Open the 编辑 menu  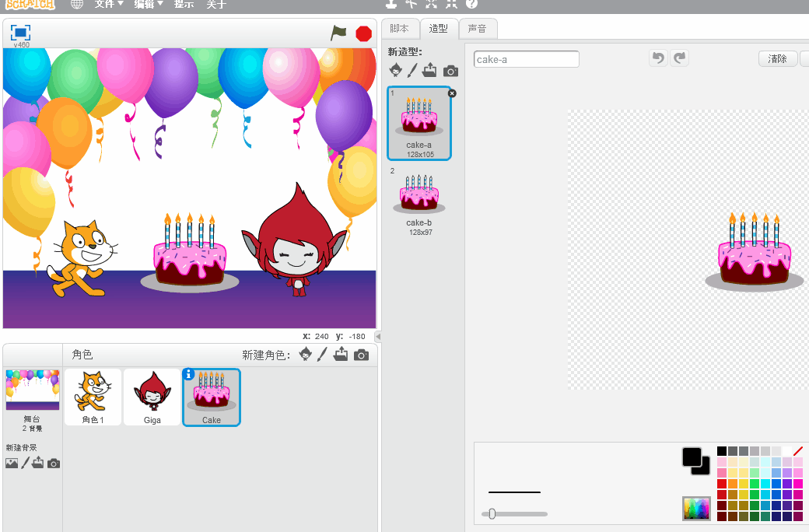coord(149,4)
